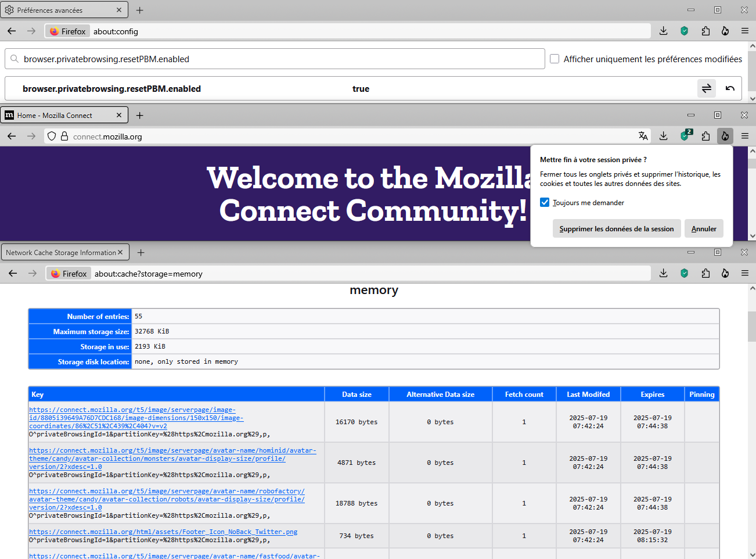
Task: Click active flame end-session icon in Mozilla Connect window
Action: tap(725, 136)
